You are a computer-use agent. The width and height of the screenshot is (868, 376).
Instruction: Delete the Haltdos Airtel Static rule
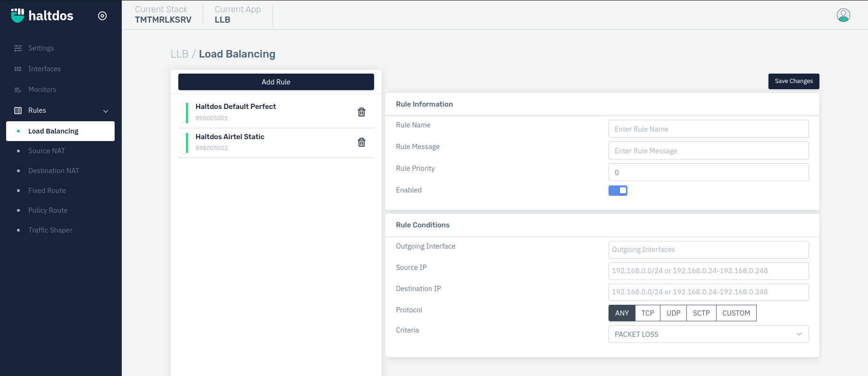(361, 142)
